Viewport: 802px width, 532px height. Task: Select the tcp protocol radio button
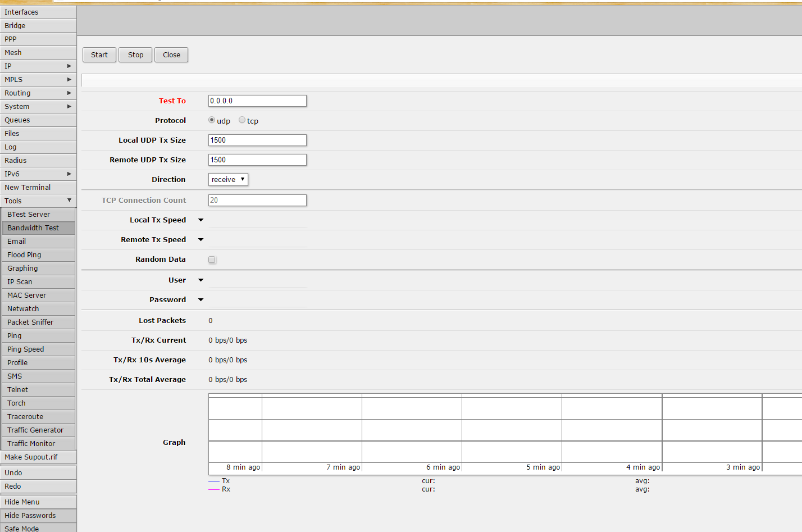point(242,120)
